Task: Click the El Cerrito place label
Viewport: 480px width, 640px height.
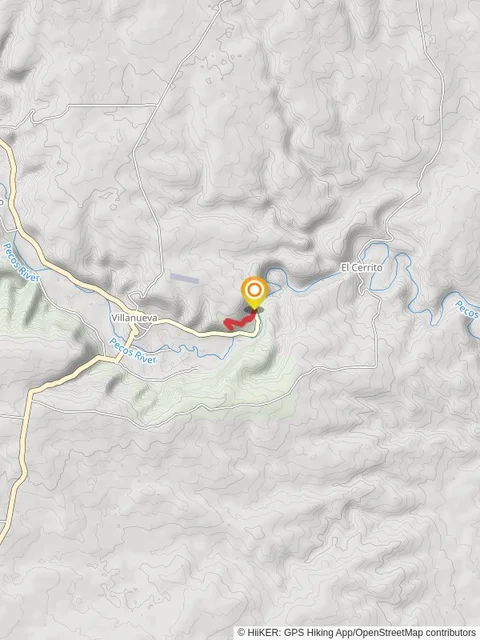Action: tap(362, 268)
